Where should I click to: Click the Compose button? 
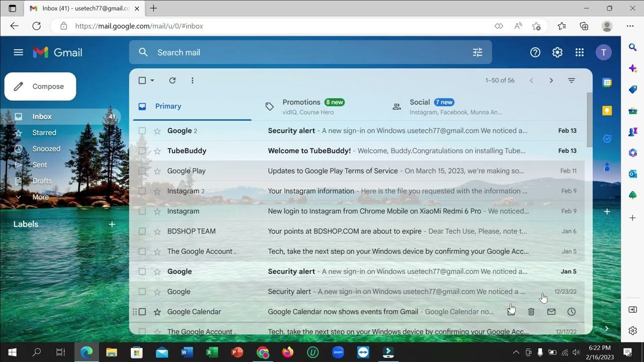[40, 86]
